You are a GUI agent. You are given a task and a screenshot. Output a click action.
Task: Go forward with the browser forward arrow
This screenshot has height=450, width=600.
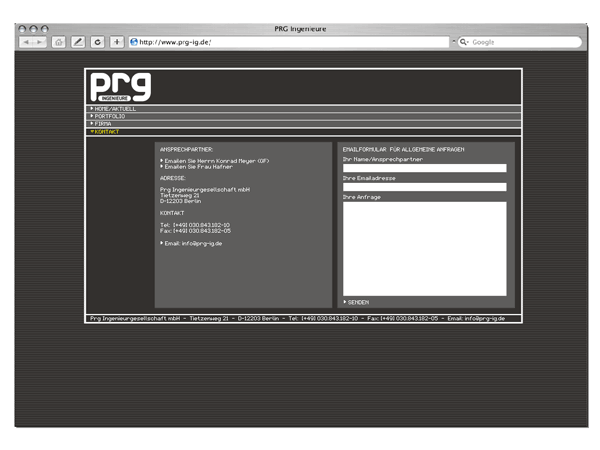pos(40,42)
